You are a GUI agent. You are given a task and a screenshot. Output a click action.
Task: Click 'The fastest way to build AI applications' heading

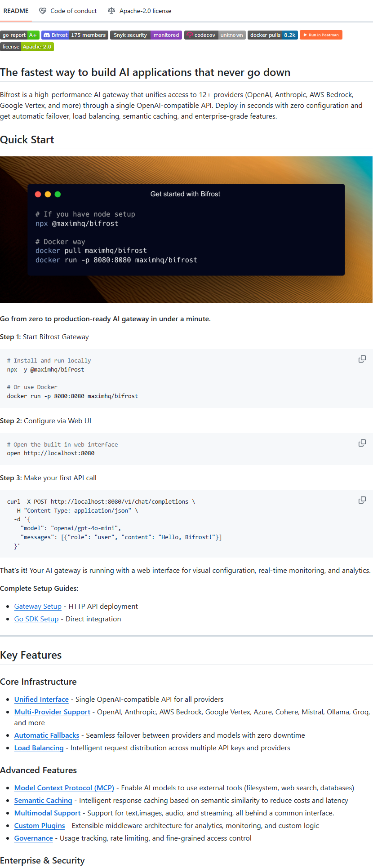[x=145, y=72]
